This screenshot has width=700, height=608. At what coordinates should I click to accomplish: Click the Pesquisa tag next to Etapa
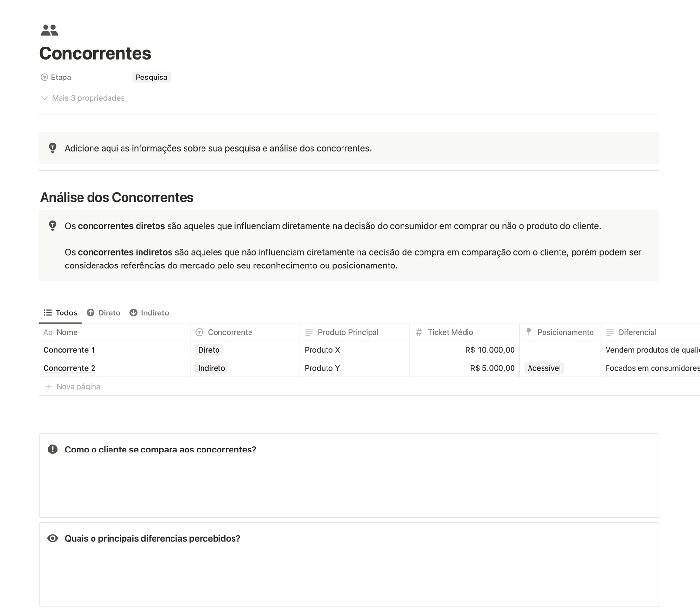151,77
